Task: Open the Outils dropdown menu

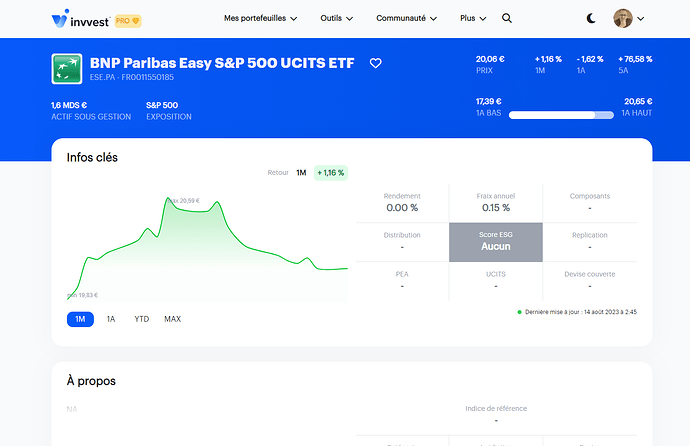Action: coord(337,18)
